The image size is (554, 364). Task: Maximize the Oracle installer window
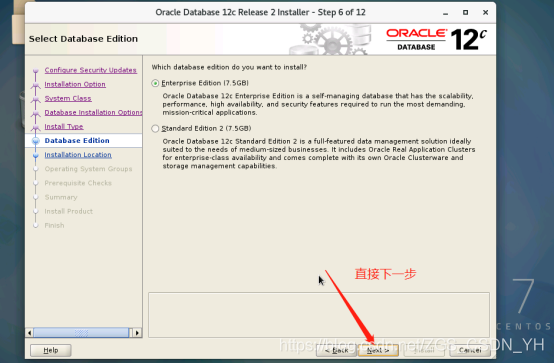point(465,12)
